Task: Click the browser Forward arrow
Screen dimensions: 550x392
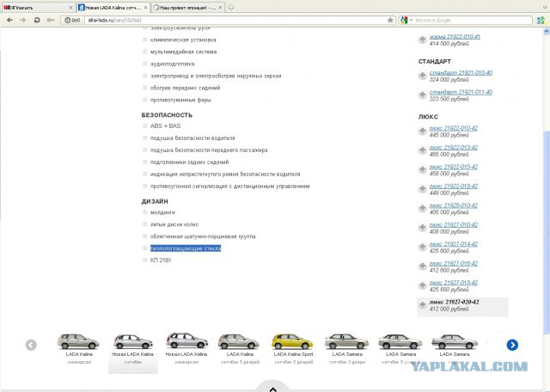Action: coord(23,20)
